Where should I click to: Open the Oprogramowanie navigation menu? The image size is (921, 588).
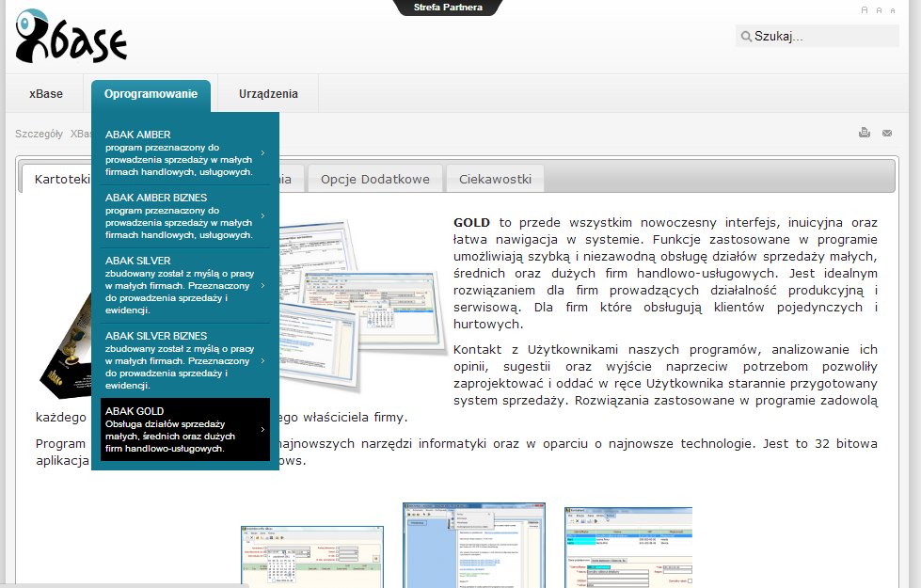coord(151,94)
